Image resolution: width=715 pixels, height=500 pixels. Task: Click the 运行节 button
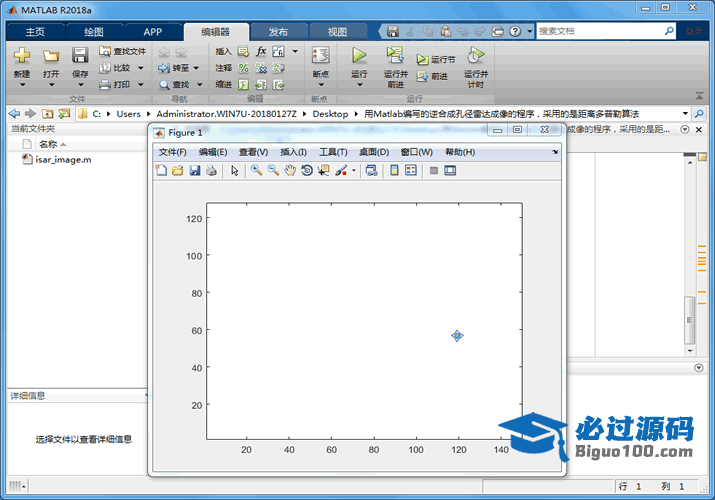(x=436, y=60)
